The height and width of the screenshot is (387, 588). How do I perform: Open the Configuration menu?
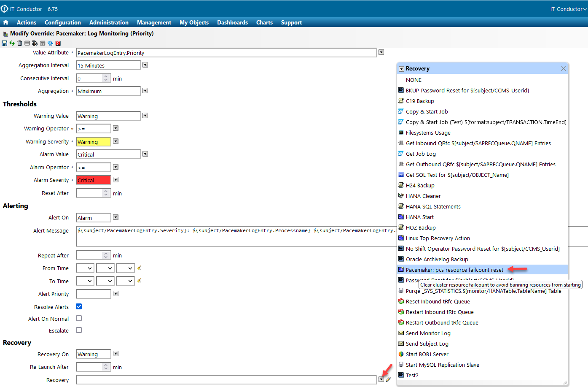(62, 22)
